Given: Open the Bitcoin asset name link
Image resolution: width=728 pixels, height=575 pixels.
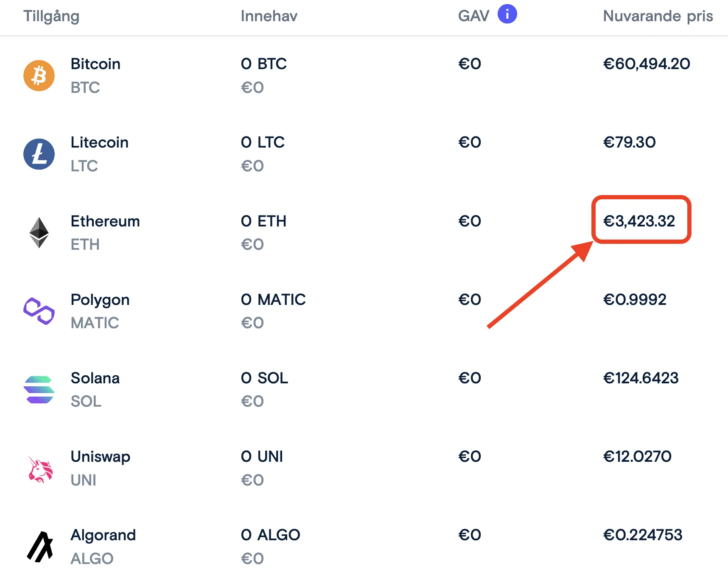Looking at the screenshot, I should click(x=95, y=64).
